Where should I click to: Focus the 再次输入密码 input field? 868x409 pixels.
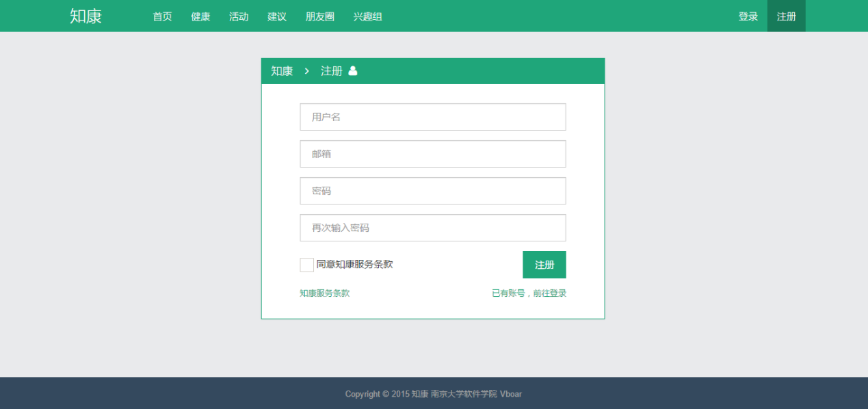pos(433,228)
